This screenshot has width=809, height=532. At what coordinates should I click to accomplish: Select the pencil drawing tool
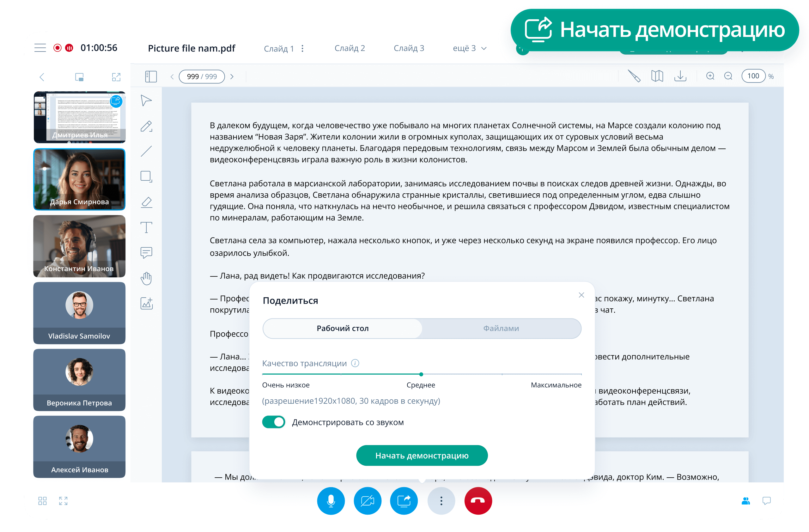click(x=146, y=126)
